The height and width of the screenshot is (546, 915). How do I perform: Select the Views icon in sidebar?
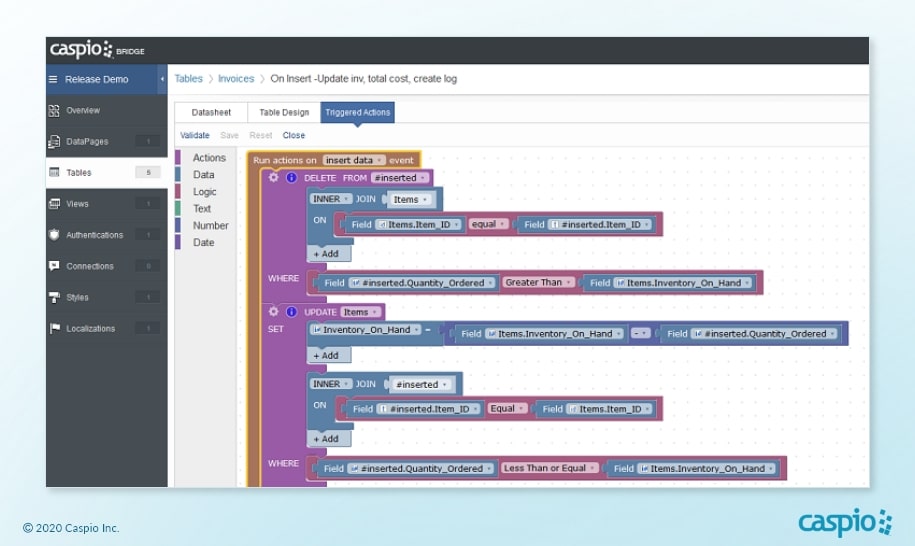[x=54, y=204]
